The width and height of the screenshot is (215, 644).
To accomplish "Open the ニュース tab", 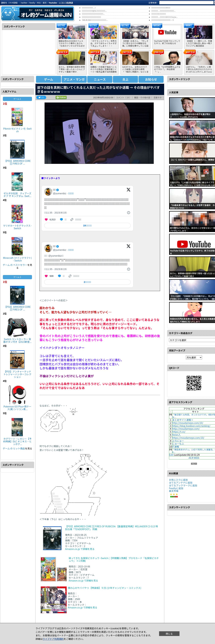I will pyautogui.click(x=100, y=79).
